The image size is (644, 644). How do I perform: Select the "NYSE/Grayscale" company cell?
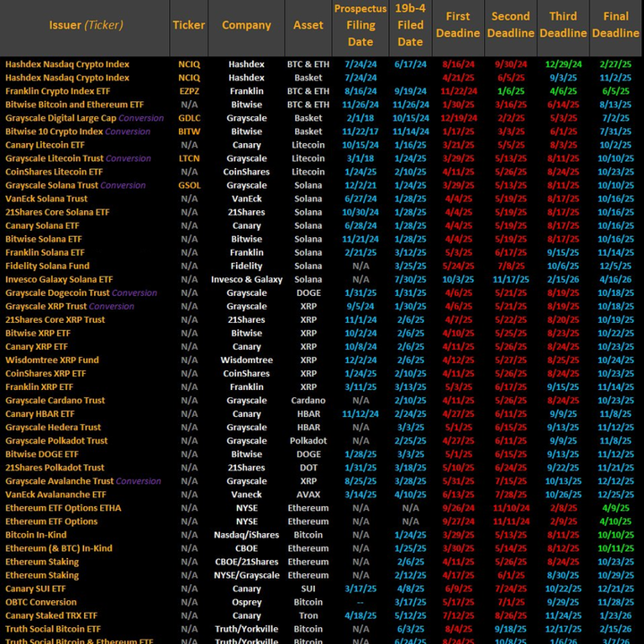tap(247, 575)
